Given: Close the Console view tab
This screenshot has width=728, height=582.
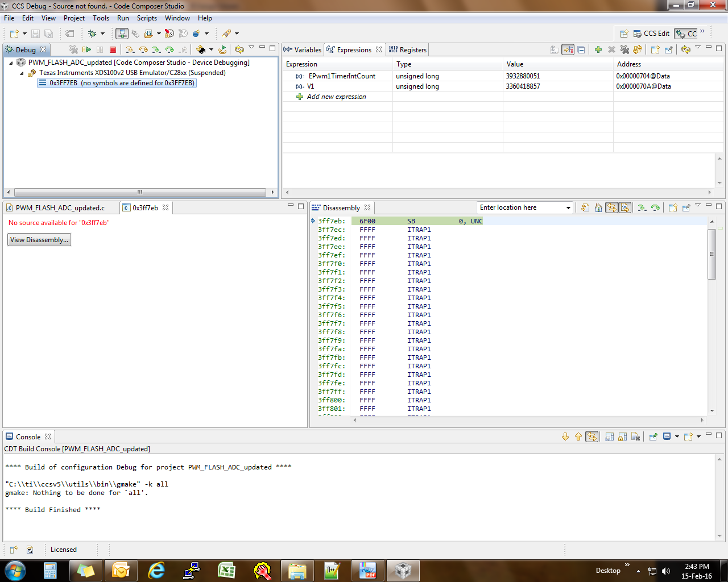Looking at the screenshot, I should pyautogui.click(x=48, y=436).
